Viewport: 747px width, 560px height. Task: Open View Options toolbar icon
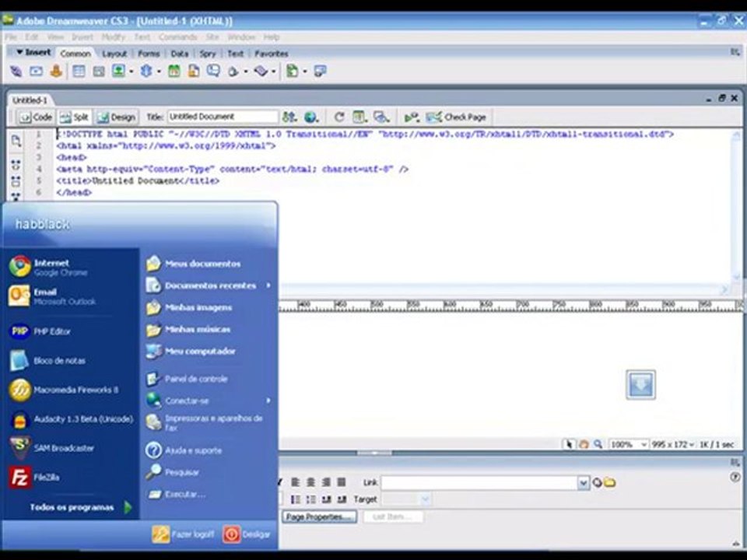click(359, 117)
